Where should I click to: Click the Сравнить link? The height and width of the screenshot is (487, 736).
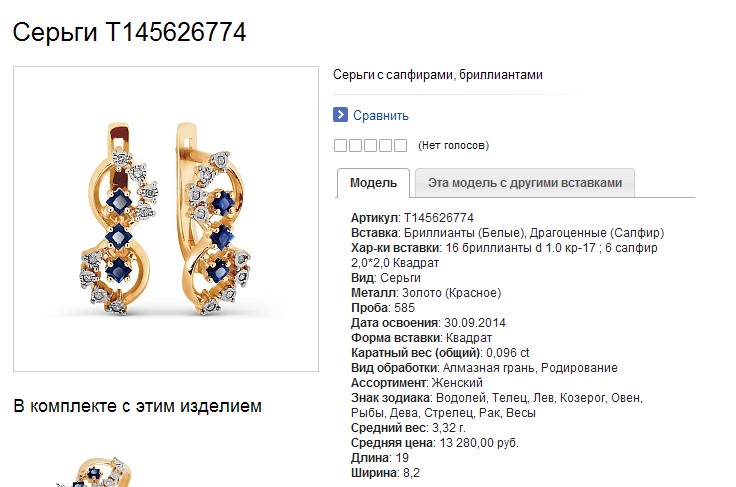coord(381,115)
